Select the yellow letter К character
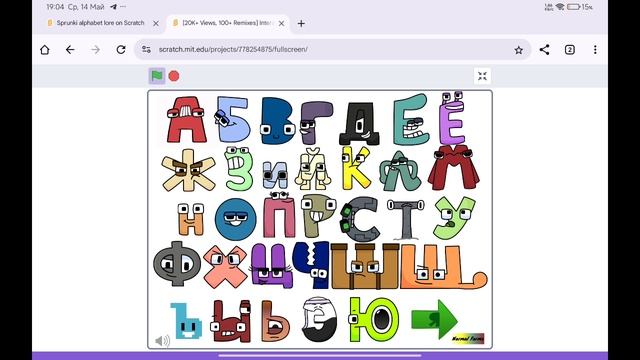Image resolution: width=640 pixels, height=360 pixels. [356, 168]
